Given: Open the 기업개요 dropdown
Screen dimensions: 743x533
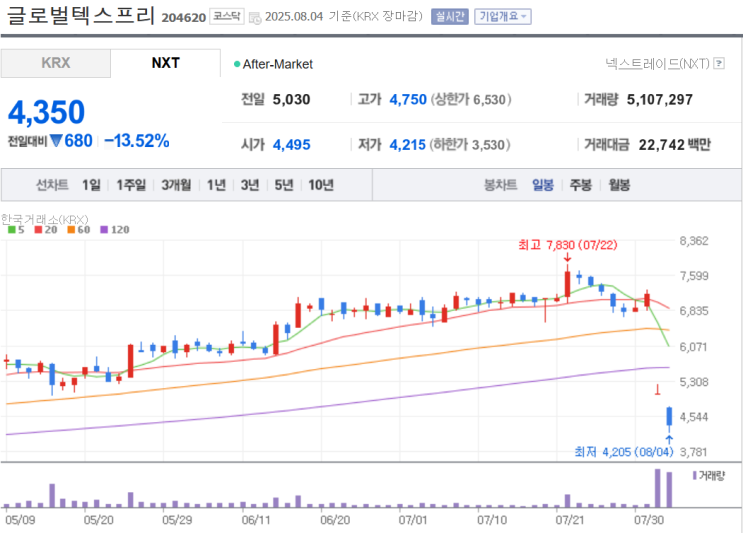Looking at the screenshot, I should pyautogui.click(x=502, y=17).
